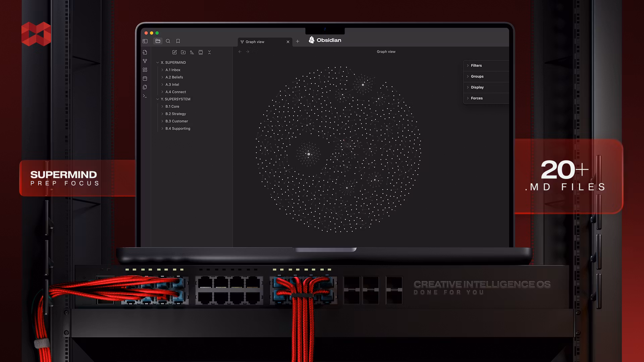Select the Graph view tab
The height and width of the screenshot is (362, 644).
pos(255,42)
